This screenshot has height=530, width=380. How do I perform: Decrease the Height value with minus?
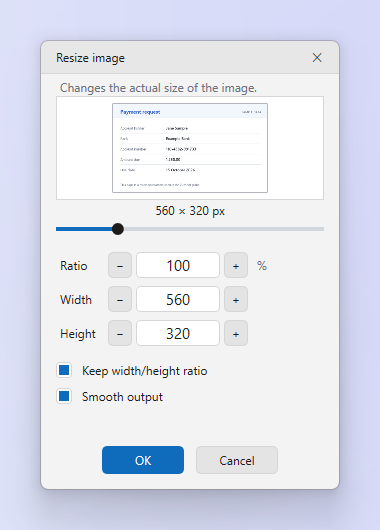[x=120, y=334]
